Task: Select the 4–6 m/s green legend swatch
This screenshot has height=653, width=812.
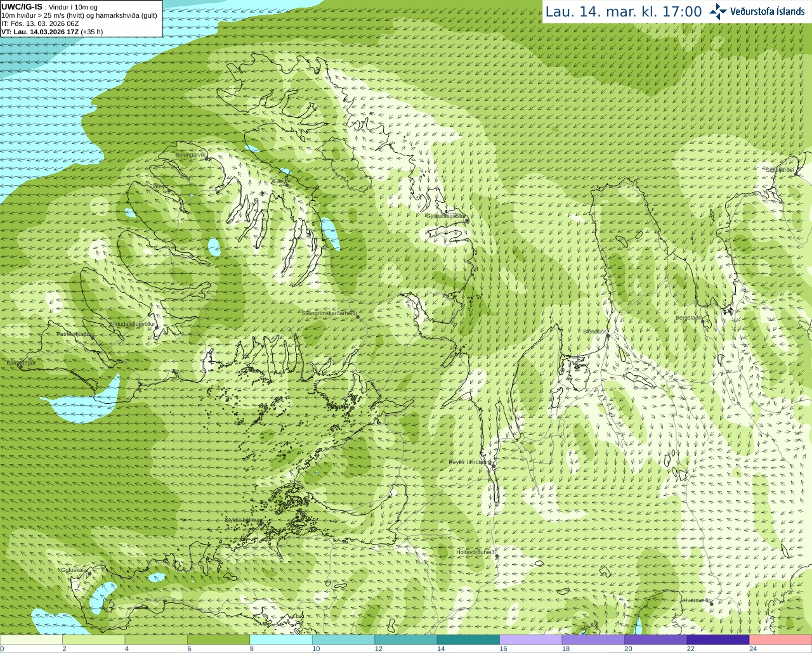Action: tap(156, 640)
